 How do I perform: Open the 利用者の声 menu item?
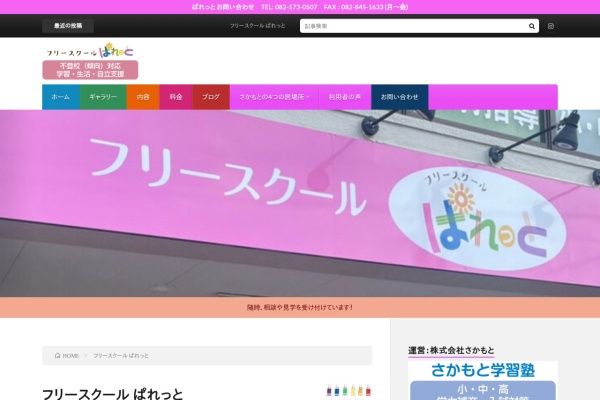pyautogui.click(x=345, y=97)
